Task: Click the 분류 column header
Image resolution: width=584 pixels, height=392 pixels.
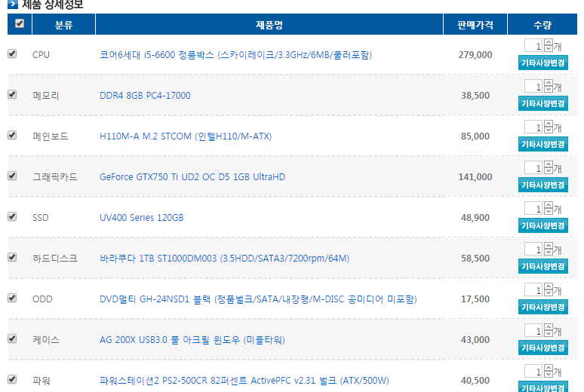Action: (63, 25)
